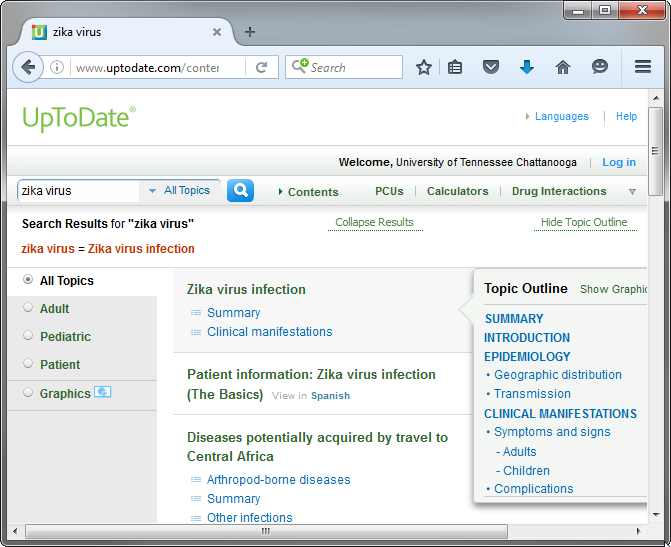Select the Adult radio button
Screen dimensions: 671x547
[28, 307]
